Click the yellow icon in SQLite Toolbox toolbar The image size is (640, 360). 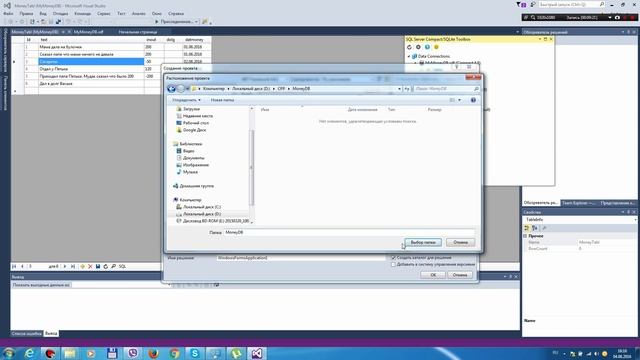[436, 47]
